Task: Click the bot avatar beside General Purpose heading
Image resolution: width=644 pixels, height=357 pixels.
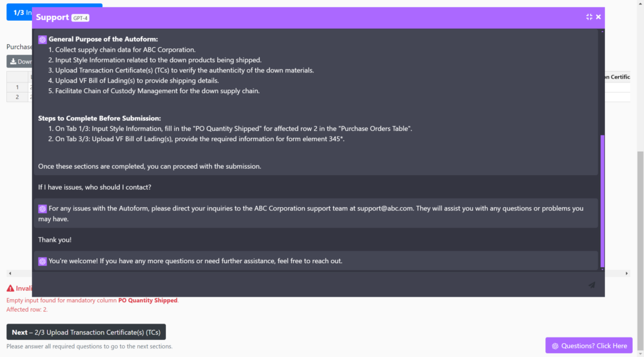Action: coord(43,39)
